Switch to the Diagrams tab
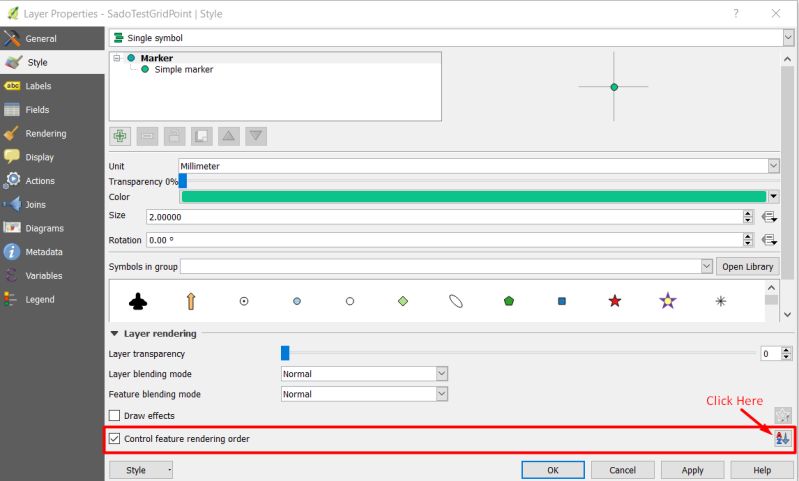This screenshot has width=799, height=481. (x=52, y=228)
